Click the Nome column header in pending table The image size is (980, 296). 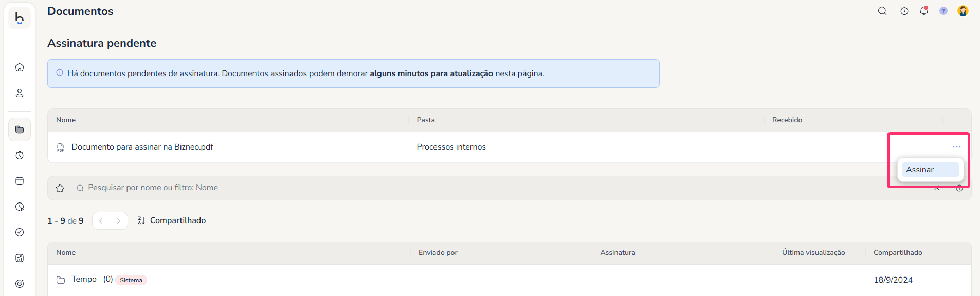click(66, 120)
